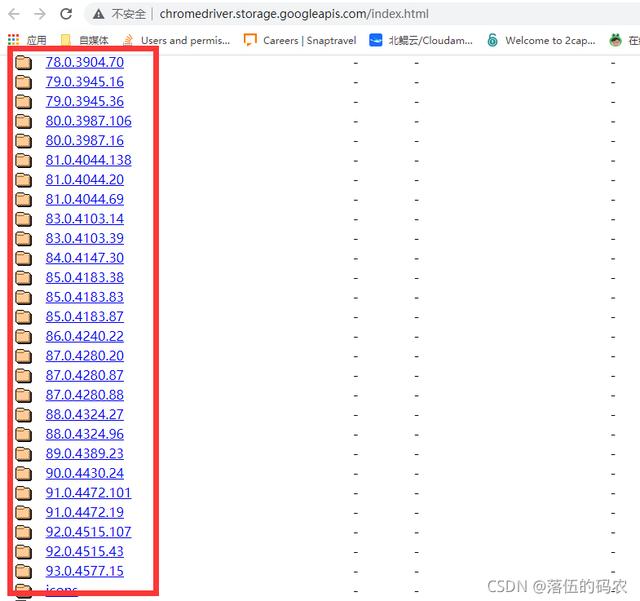Open version link 79.0.3945.36
Screen dimensions: 640x601
point(84,101)
